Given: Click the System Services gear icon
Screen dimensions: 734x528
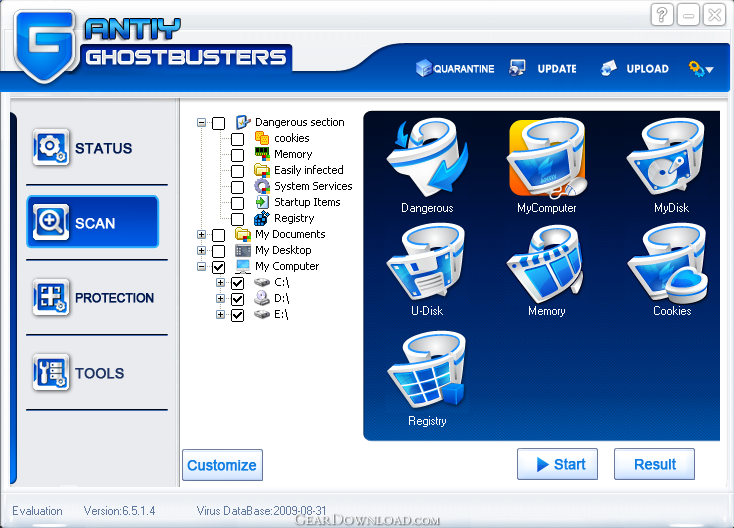Looking at the screenshot, I should pyautogui.click(x=262, y=186).
